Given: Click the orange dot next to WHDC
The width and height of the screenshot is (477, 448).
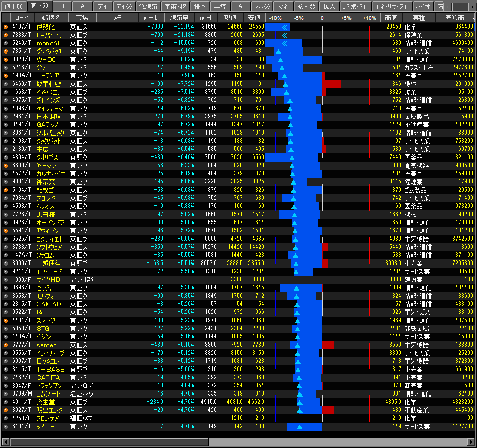Looking at the screenshot, I should 6,59.
